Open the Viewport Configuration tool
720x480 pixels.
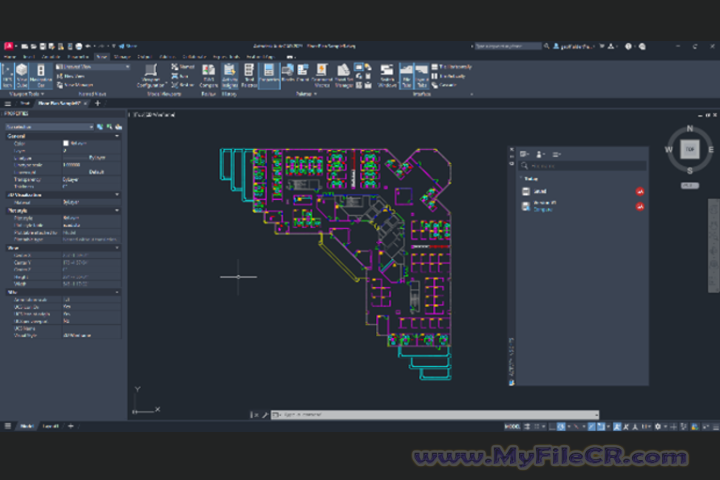[151, 76]
